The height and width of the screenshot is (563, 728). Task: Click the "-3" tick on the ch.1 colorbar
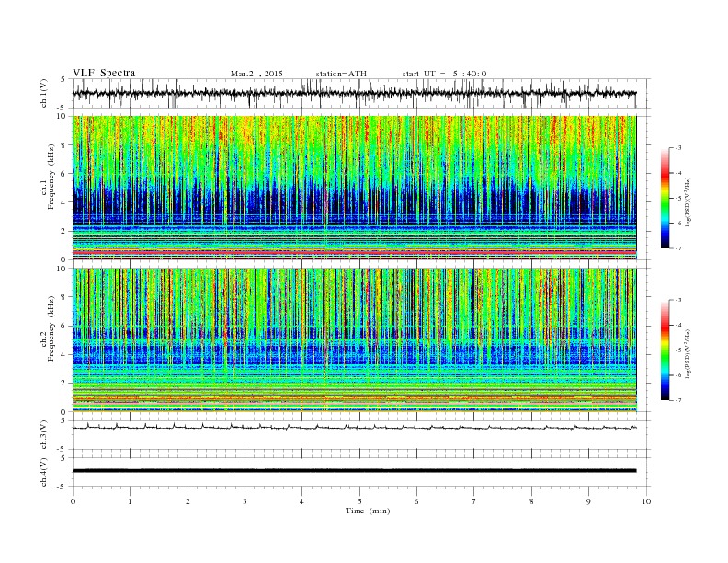click(678, 148)
